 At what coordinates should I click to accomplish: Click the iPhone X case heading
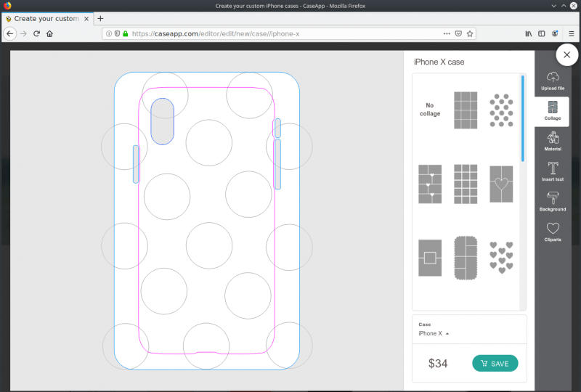[439, 62]
